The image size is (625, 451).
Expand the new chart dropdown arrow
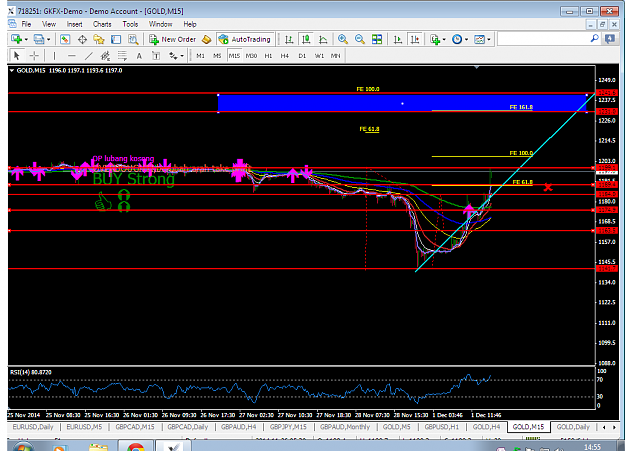26,39
